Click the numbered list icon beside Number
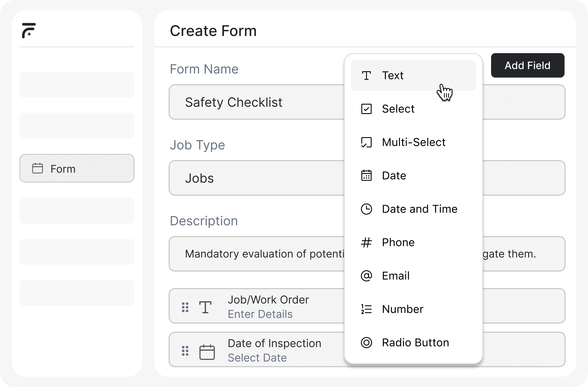The height and width of the screenshot is (387, 588). (x=366, y=309)
